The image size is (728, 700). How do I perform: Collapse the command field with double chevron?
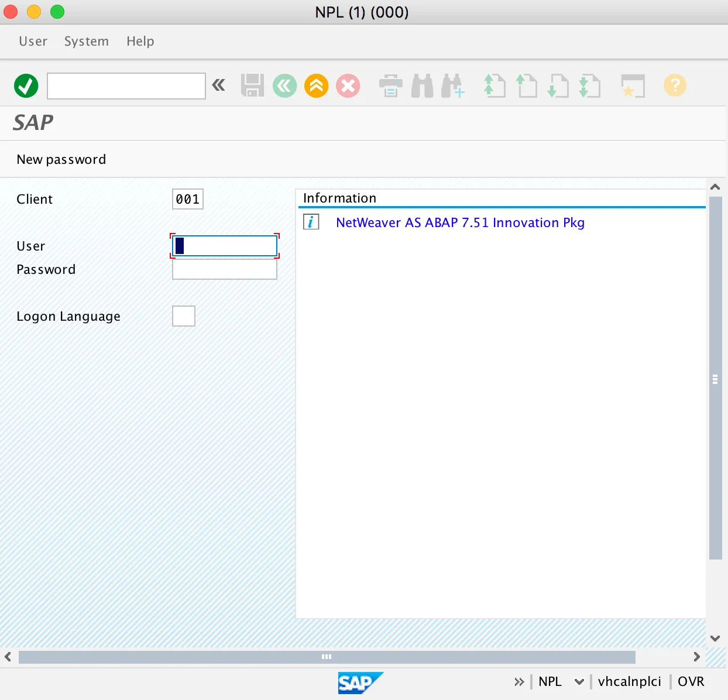pos(219,85)
